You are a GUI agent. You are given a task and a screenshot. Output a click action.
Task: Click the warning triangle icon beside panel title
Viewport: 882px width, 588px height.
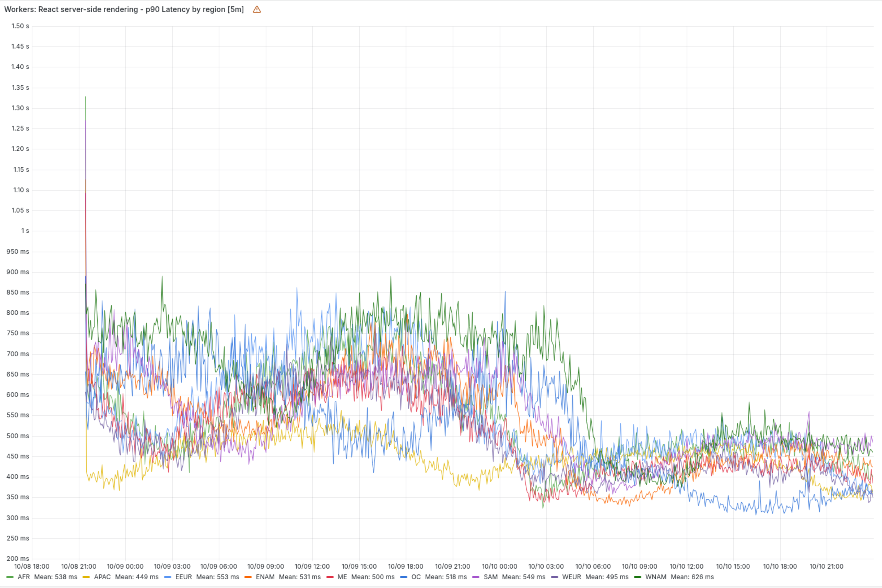[x=256, y=10]
